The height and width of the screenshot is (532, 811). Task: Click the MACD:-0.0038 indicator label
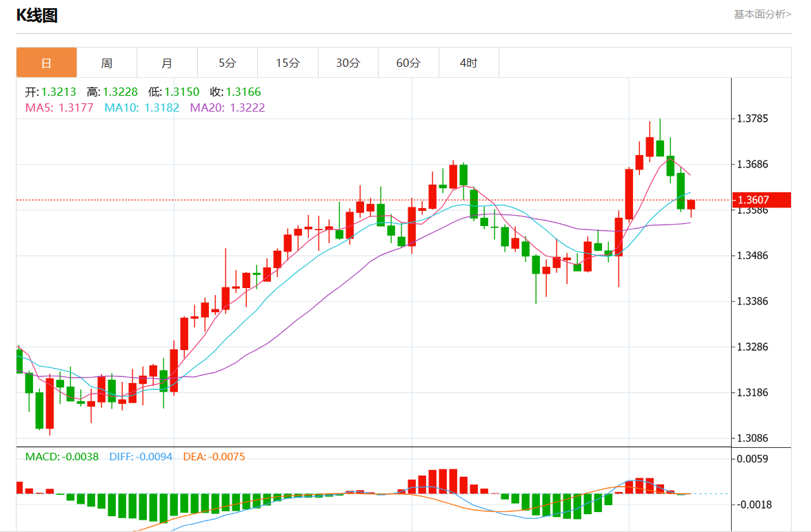(x=62, y=457)
